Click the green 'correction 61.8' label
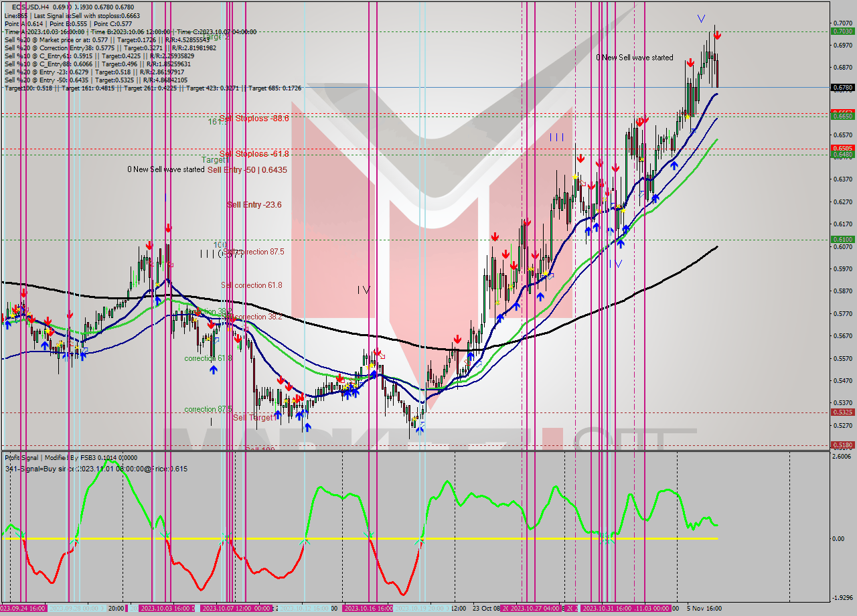Screen dimensions: 857x616 [208, 358]
